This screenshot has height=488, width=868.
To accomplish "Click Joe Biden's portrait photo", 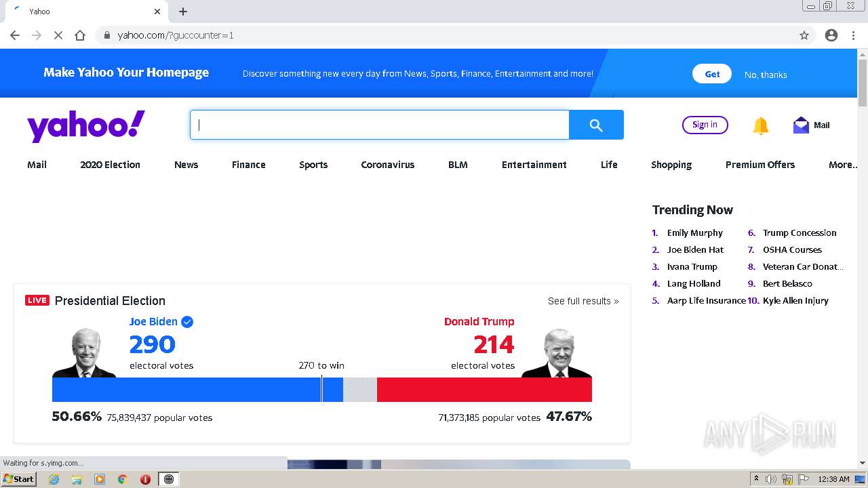I will (84, 352).
